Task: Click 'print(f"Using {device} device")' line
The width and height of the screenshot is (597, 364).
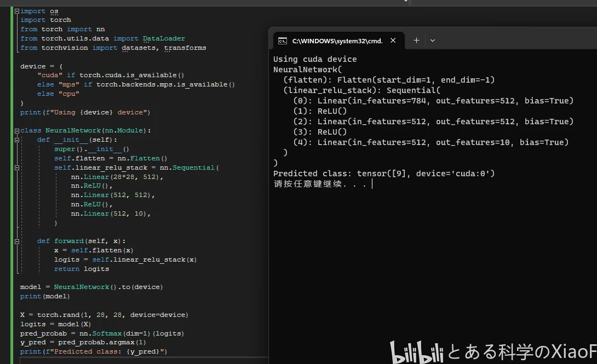Action: click(x=85, y=113)
